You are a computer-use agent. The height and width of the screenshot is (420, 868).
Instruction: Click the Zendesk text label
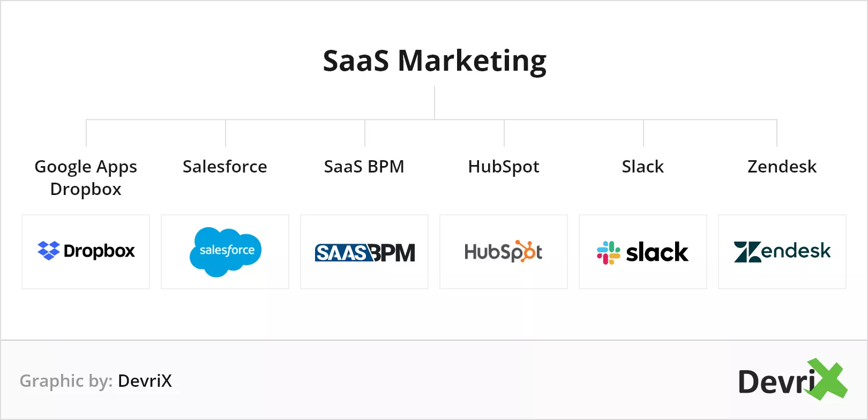[x=782, y=167]
